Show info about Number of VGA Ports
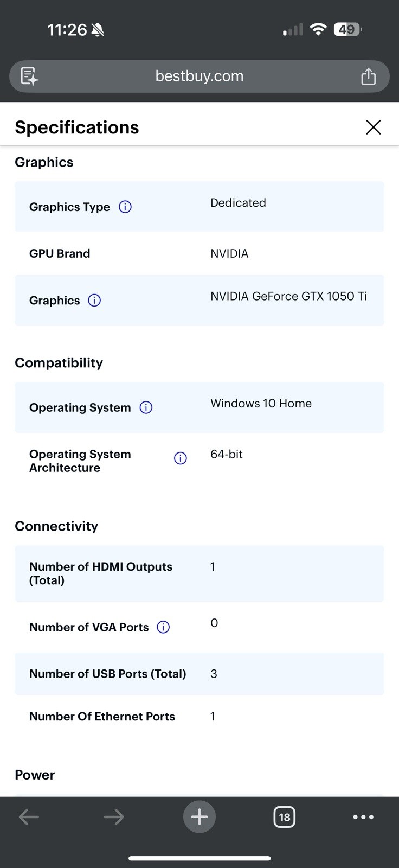Viewport: 399px width, 868px height. tap(163, 627)
